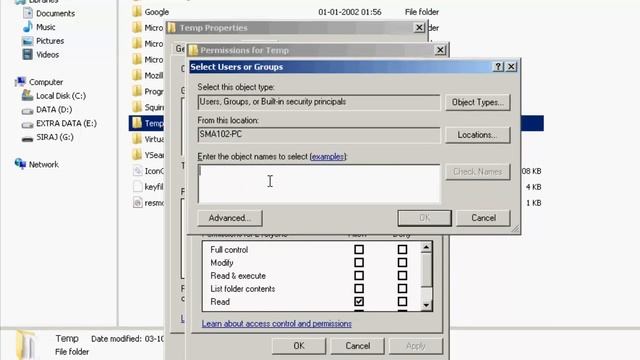Click the Object Types button
The width and height of the screenshot is (640, 360).
tap(478, 102)
